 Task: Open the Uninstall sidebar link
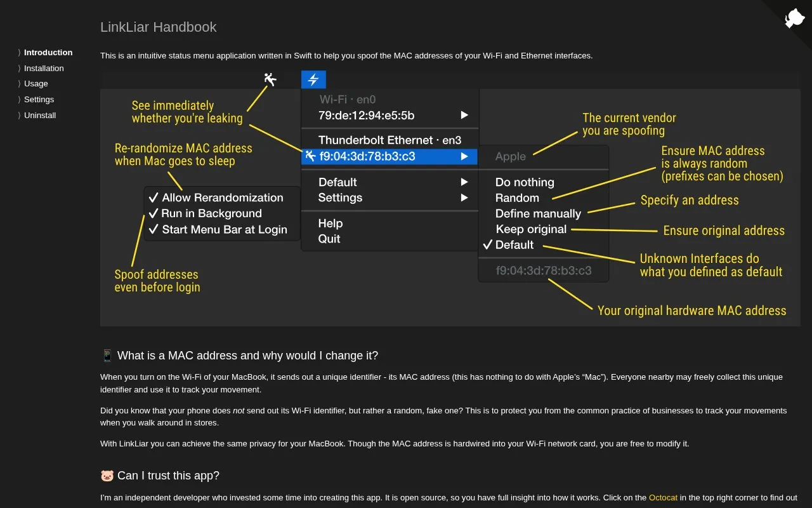tap(40, 116)
